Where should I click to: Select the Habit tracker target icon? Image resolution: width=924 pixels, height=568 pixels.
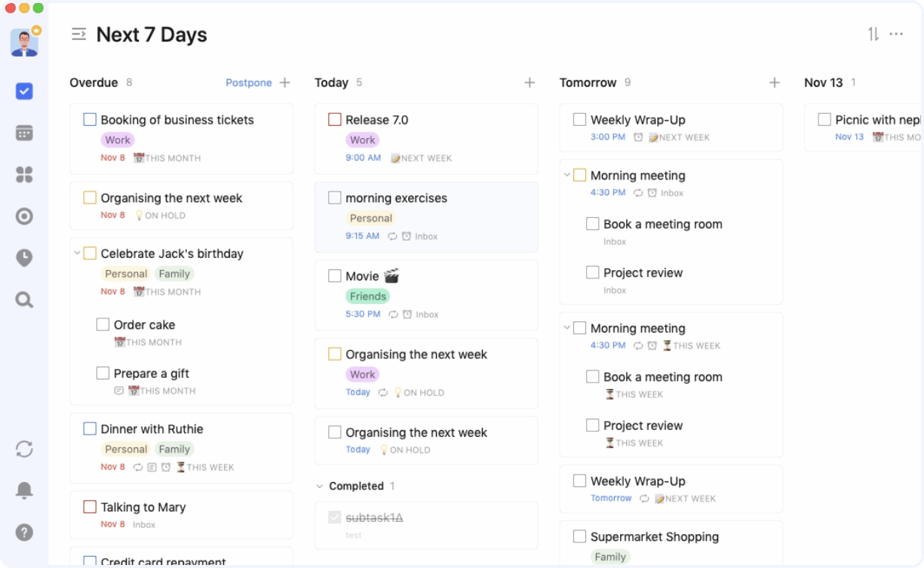(x=23, y=216)
